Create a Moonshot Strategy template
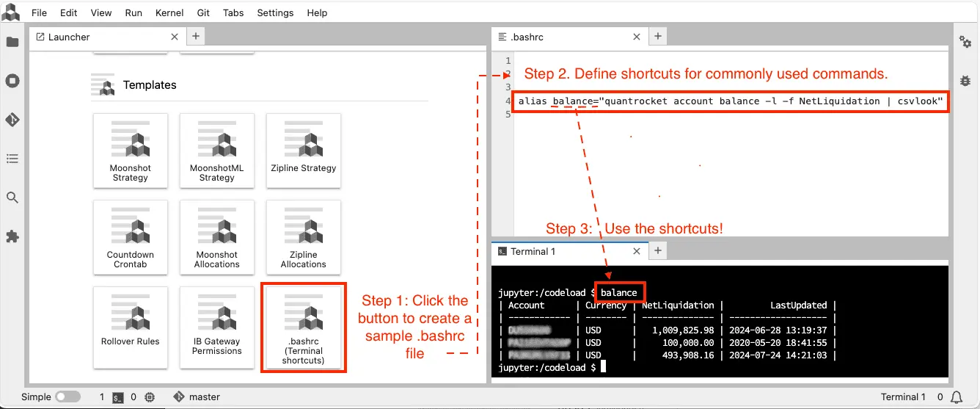 click(130, 149)
